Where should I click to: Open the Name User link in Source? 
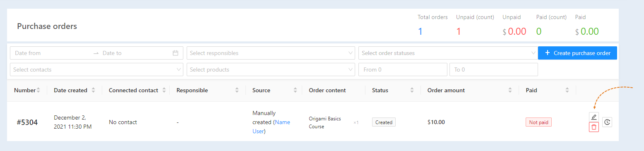(271, 127)
